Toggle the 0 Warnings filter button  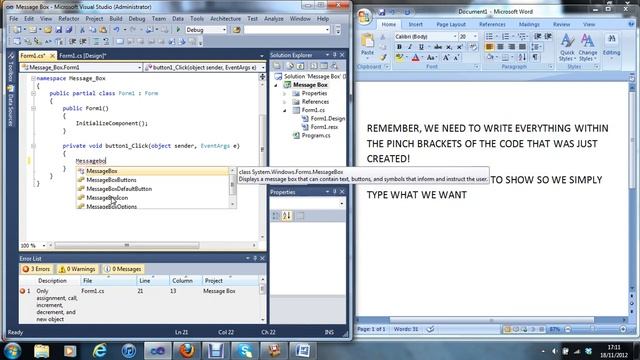[x=78, y=269]
